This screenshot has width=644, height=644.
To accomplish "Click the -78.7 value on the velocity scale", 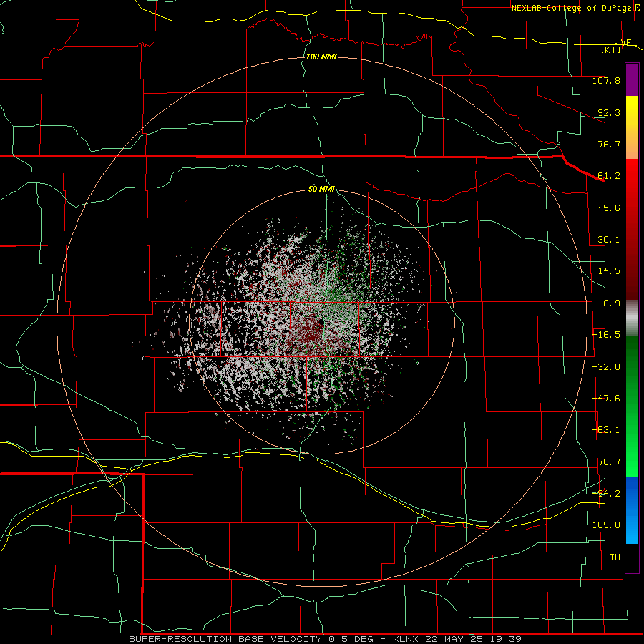I will click(606, 462).
